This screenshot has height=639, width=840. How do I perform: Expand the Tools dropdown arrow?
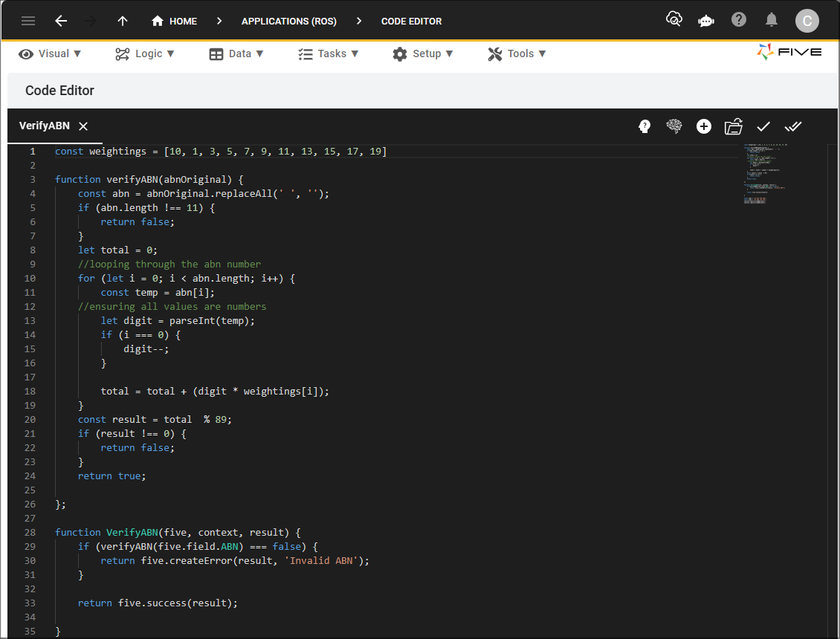542,53
